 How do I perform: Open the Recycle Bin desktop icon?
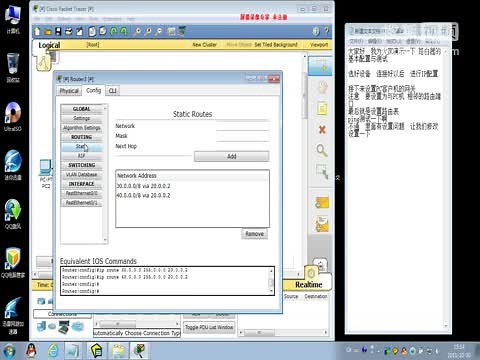(13, 68)
